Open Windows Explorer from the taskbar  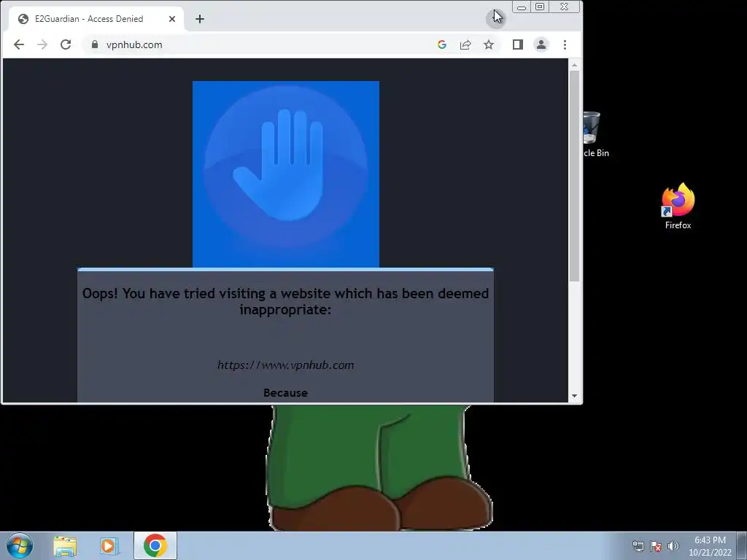pos(65,546)
